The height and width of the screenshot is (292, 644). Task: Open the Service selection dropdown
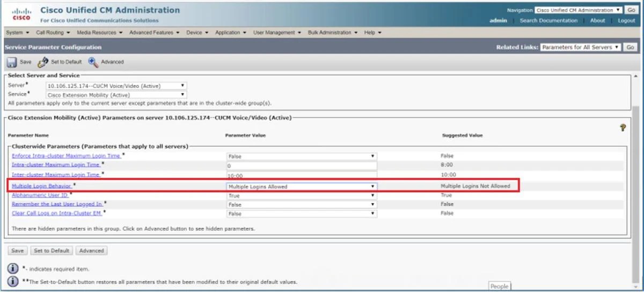coord(116,95)
